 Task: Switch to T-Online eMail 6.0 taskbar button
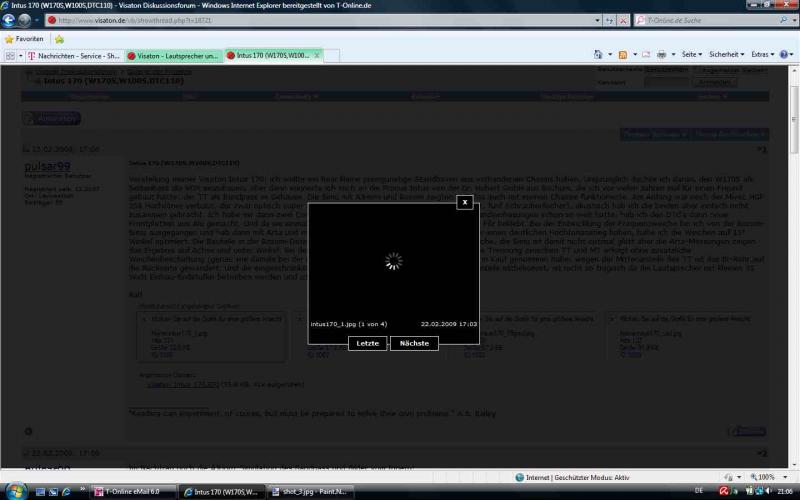(x=134, y=492)
